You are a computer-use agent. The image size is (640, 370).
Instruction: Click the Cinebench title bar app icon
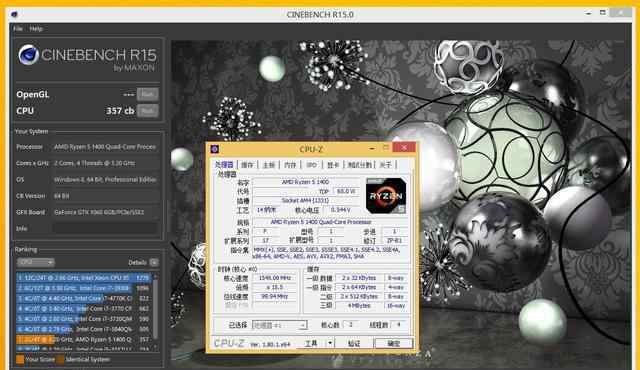(x=14, y=14)
